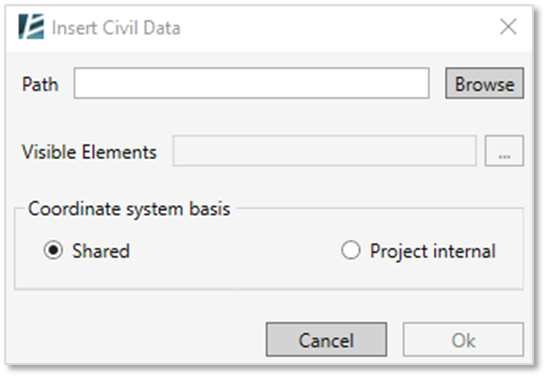Click blank title bar area beside title

coord(331,27)
